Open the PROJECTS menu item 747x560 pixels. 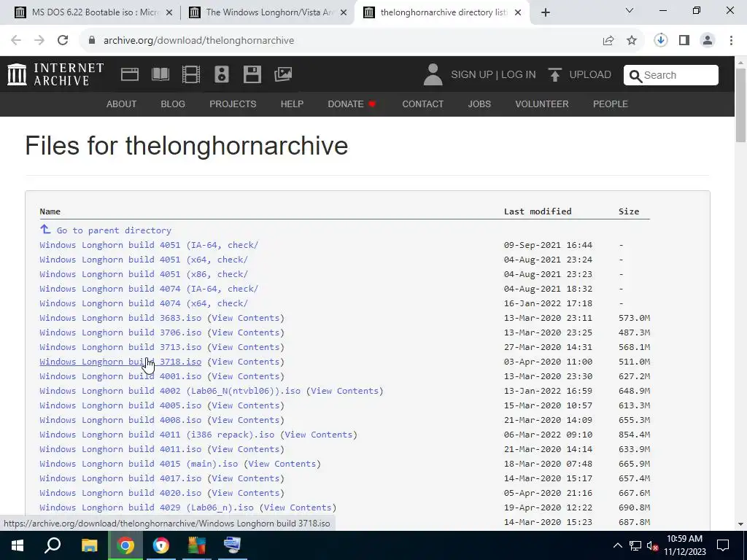(233, 104)
